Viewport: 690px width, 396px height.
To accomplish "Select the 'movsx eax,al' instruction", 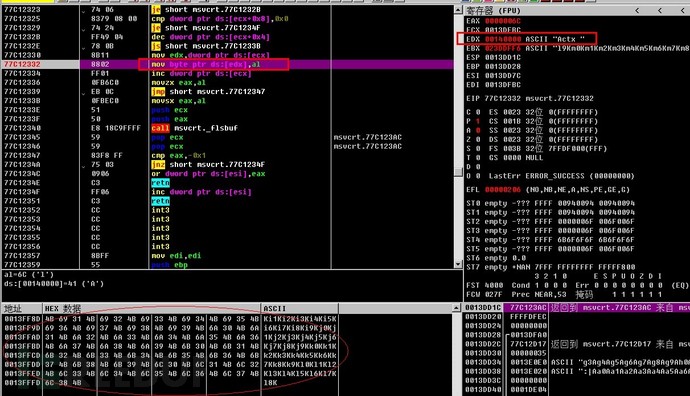I will pyautogui.click(x=179, y=101).
